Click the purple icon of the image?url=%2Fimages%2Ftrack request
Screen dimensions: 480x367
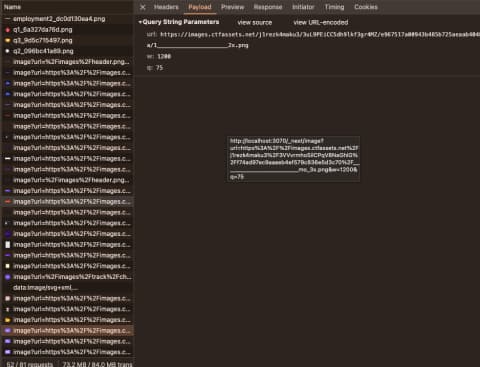(7, 277)
